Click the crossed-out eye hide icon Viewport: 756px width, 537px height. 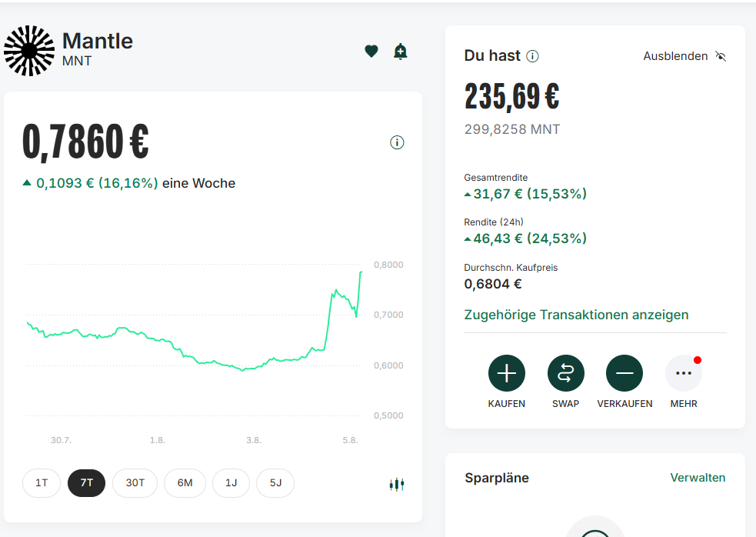pos(721,56)
